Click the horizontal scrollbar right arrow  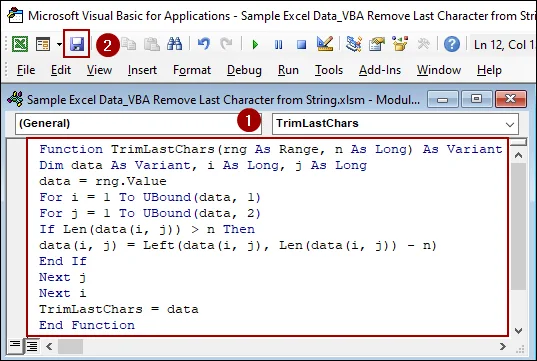click(x=502, y=346)
